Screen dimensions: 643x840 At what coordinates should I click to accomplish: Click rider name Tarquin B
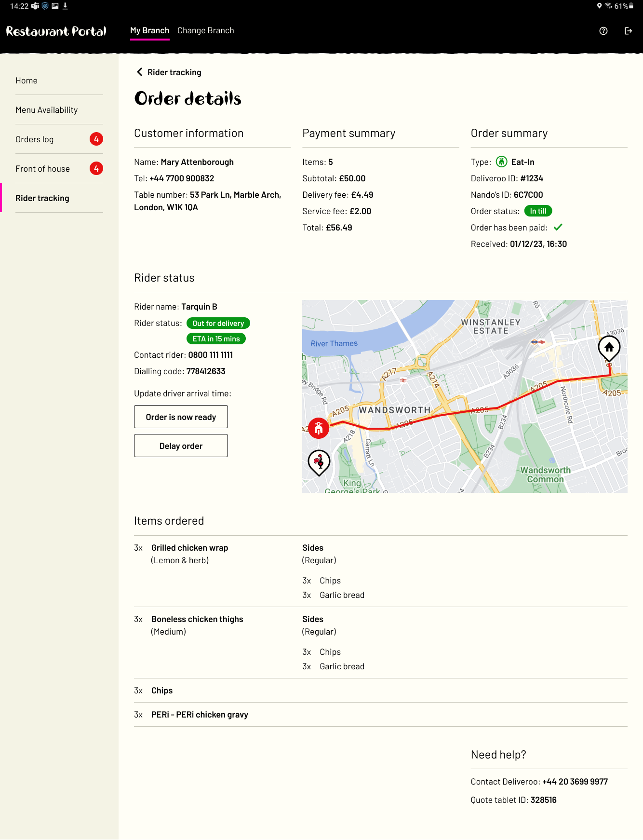click(x=199, y=307)
